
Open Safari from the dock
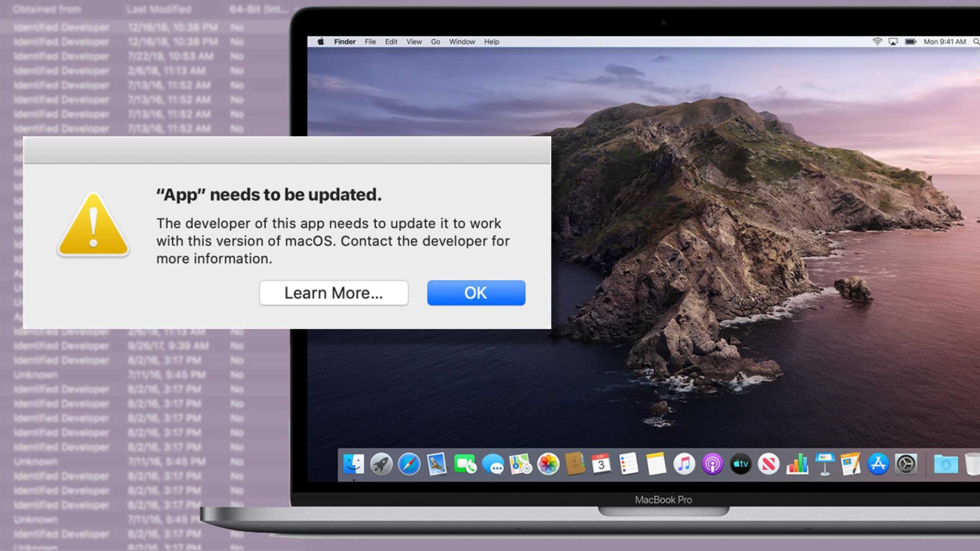point(408,464)
